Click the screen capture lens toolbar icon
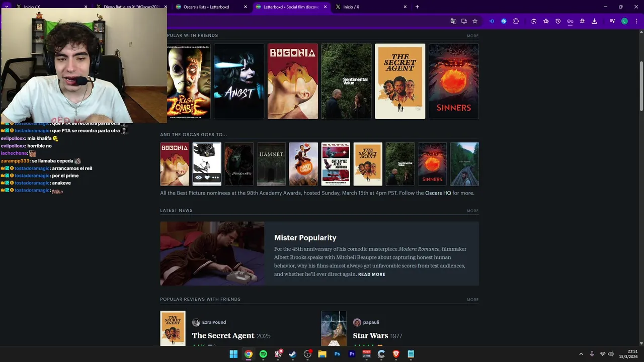This screenshot has height=362, width=644. (x=534, y=21)
